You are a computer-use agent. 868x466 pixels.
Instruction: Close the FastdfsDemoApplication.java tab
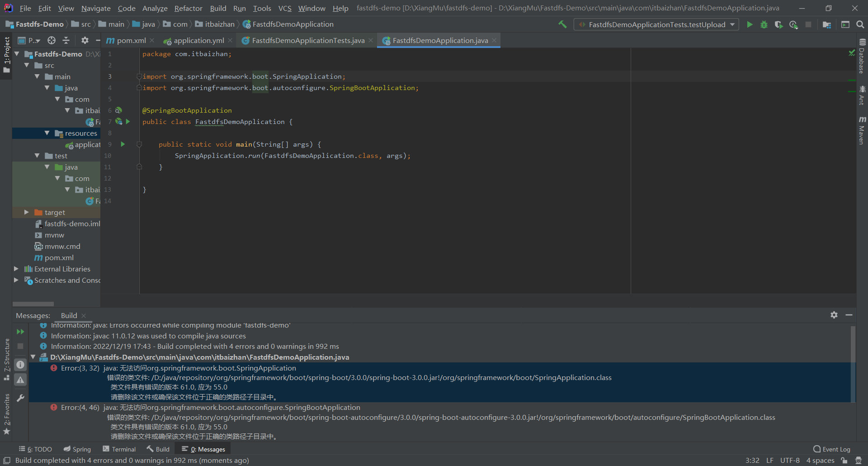494,40
